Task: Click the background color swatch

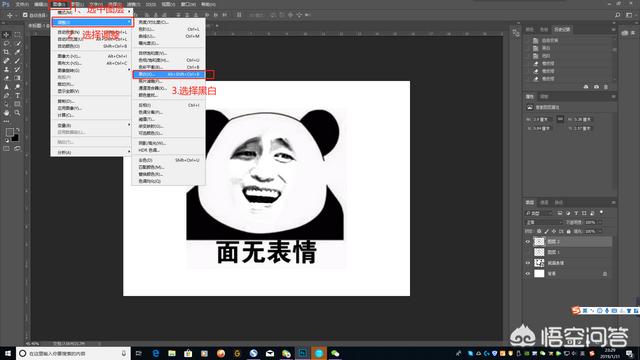Action: point(16,139)
